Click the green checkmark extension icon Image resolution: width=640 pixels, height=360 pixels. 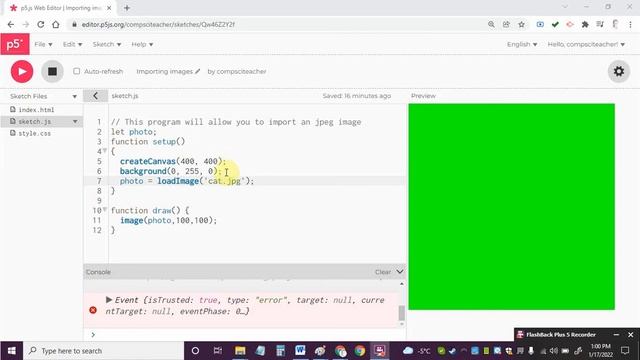point(555,24)
